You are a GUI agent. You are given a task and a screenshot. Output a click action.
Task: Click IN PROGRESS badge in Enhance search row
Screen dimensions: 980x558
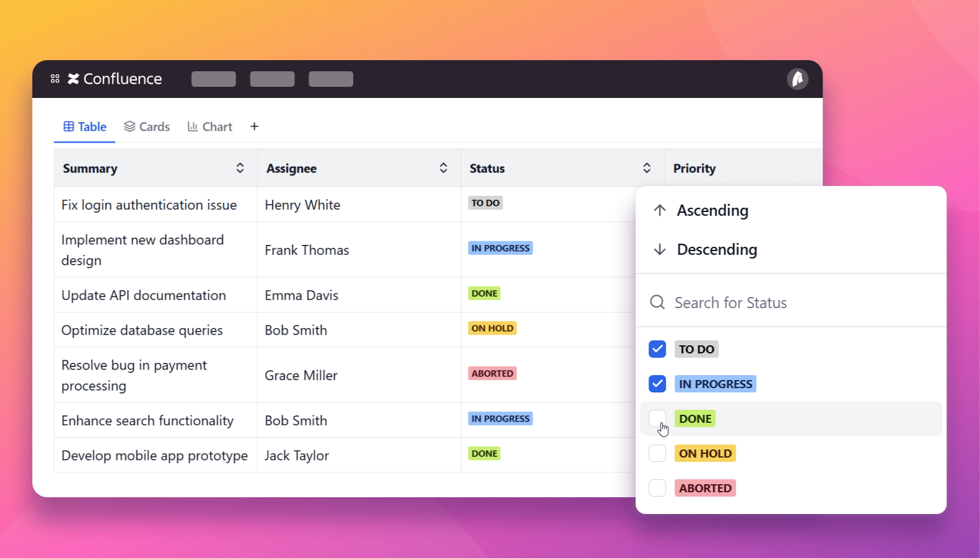501,418
